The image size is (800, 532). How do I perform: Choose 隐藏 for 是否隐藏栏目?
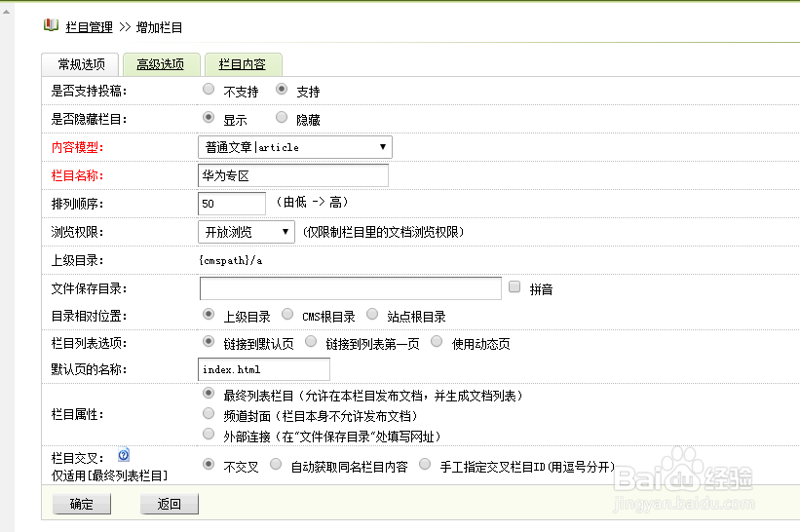click(282, 117)
